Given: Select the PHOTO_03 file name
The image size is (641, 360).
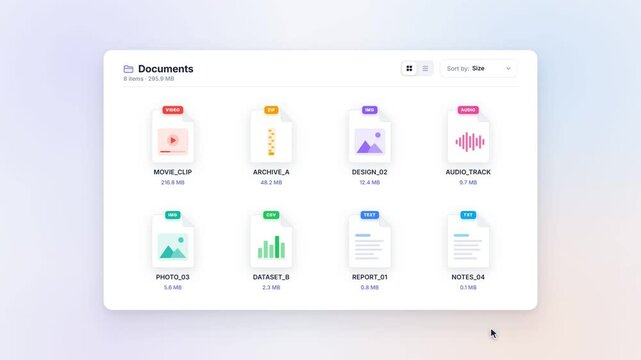Looking at the screenshot, I should coord(173,277).
